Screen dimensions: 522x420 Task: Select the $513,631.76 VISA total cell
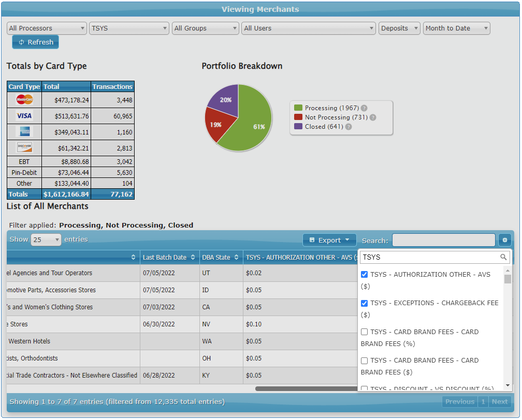66,116
